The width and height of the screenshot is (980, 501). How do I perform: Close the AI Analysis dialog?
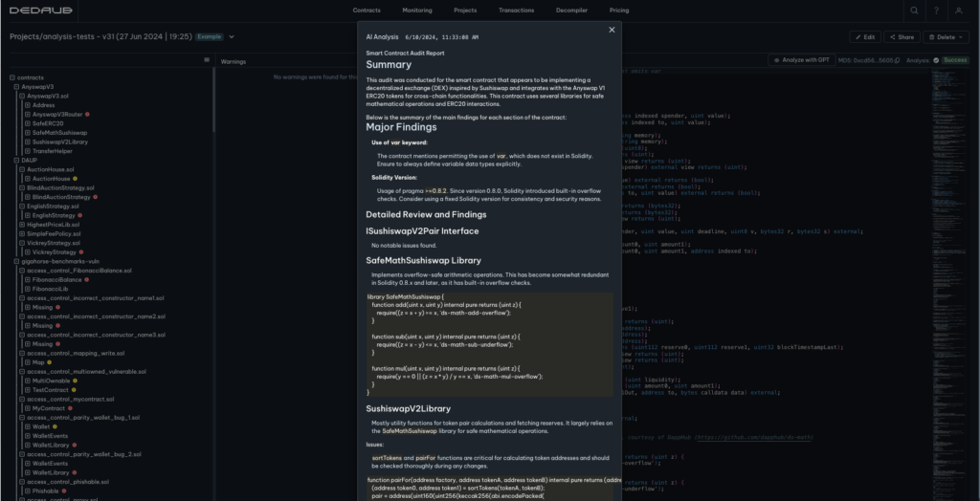tap(612, 30)
